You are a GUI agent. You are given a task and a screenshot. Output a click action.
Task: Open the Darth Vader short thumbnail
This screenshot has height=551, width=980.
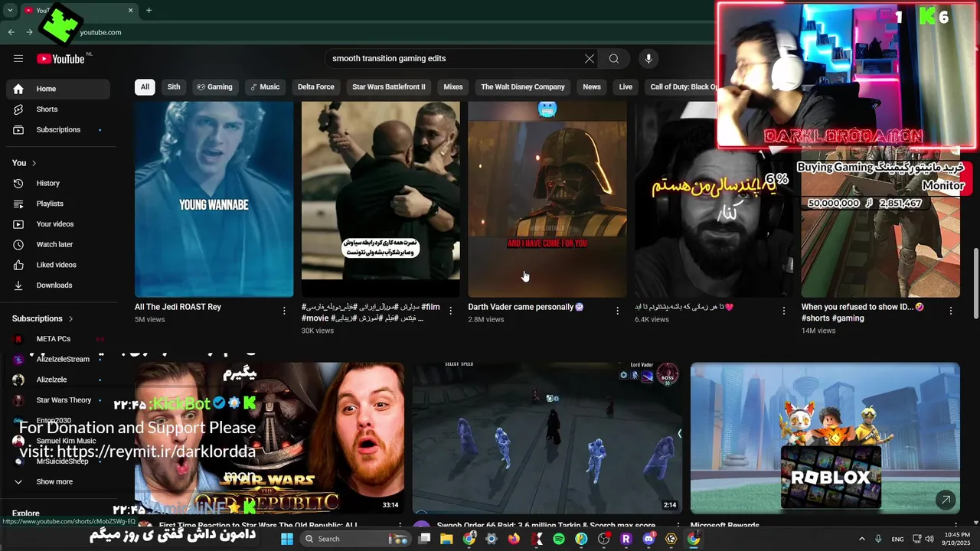(547, 199)
